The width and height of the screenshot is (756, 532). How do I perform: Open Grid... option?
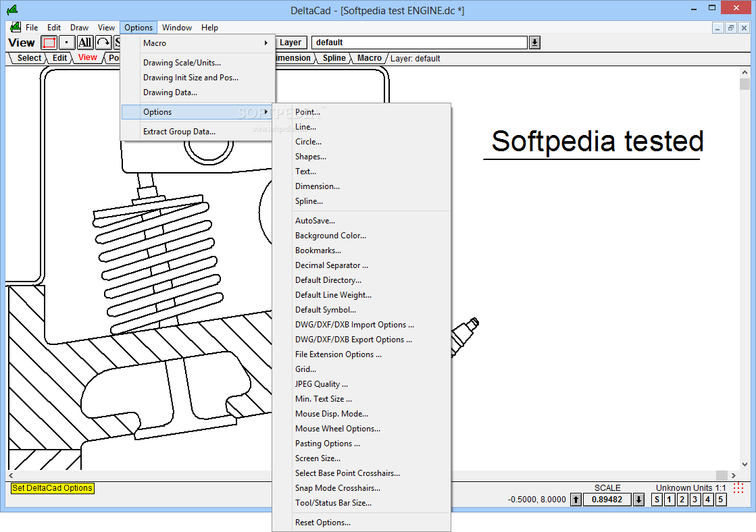tap(361, 369)
